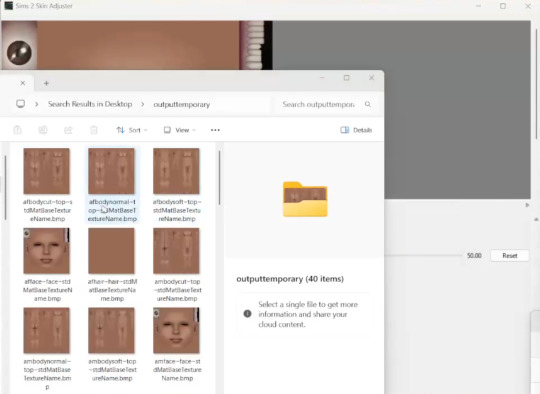Click the Reset button in Skin Adjuster
This screenshot has height=394, width=540.
510,256
